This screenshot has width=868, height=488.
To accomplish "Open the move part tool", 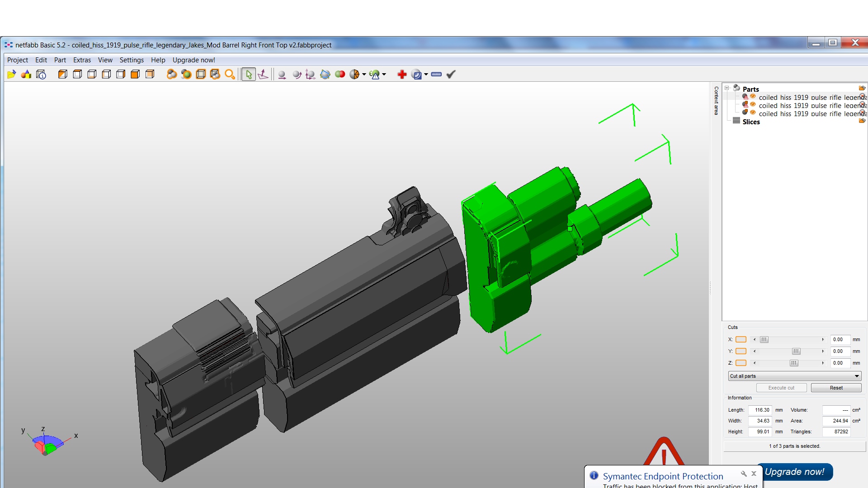I will pyautogui.click(x=282, y=75).
